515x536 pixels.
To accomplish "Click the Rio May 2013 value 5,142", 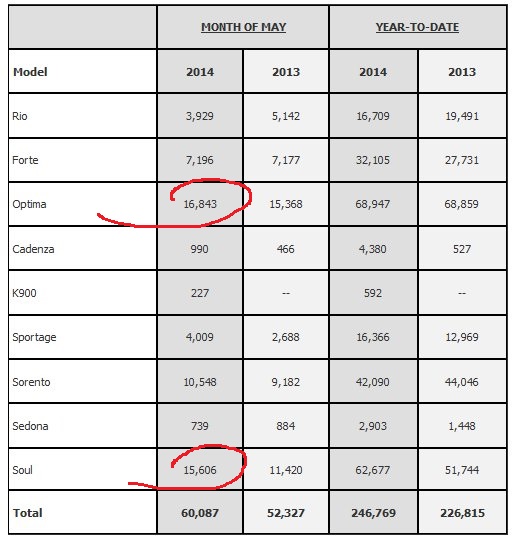I will [x=286, y=116].
